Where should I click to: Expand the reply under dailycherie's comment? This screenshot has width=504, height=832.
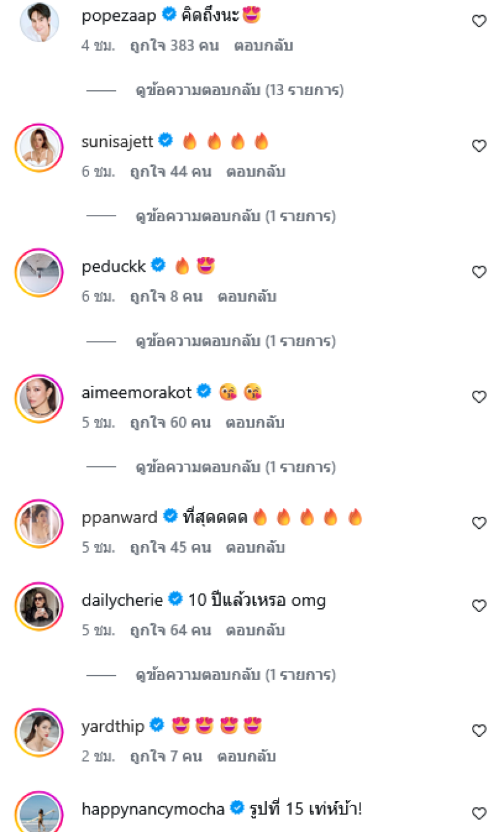pyautogui.click(x=236, y=676)
